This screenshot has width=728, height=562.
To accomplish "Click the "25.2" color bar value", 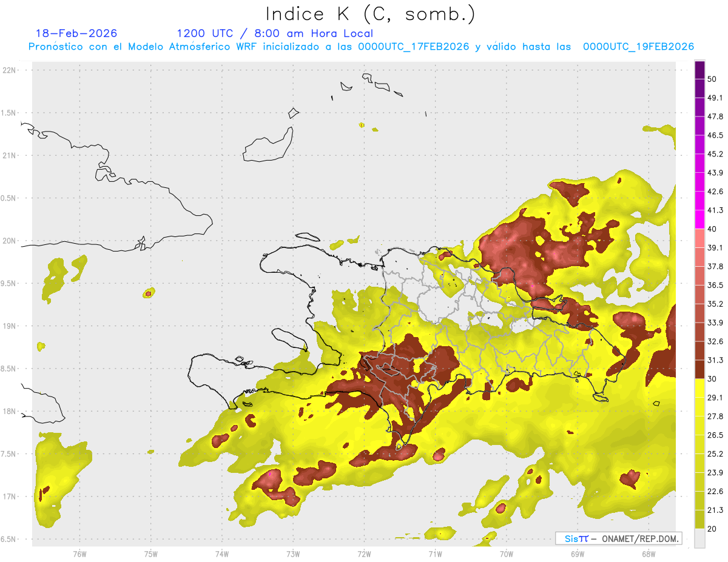I will pos(715,454).
